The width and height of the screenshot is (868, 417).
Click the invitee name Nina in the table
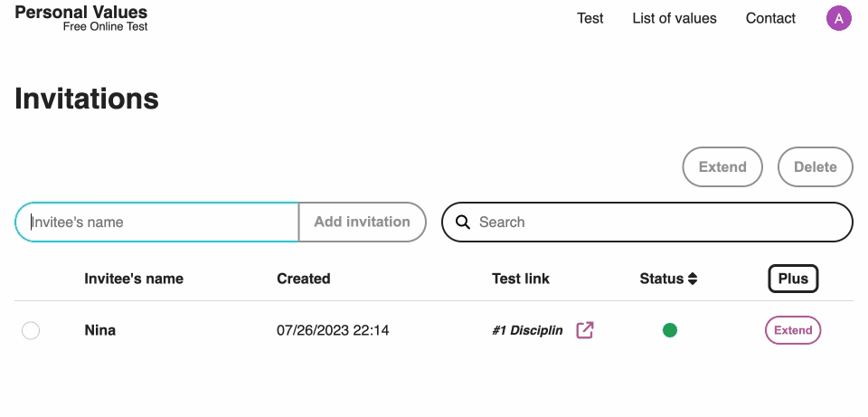click(99, 330)
